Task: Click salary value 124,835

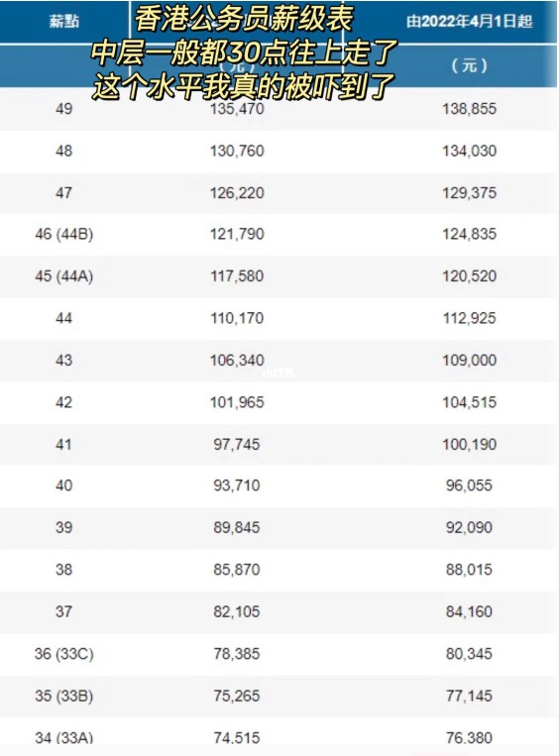Action: (x=469, y=234)
